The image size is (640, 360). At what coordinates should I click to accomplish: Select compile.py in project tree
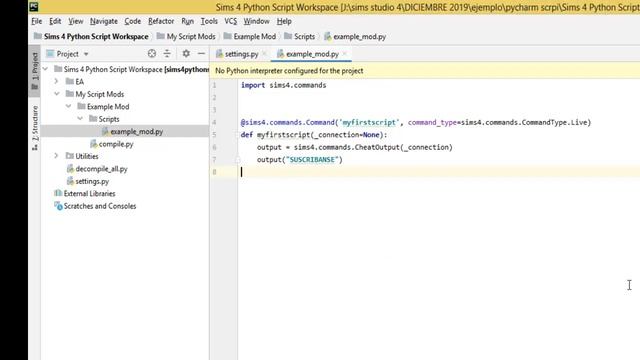tap(111, 144)
